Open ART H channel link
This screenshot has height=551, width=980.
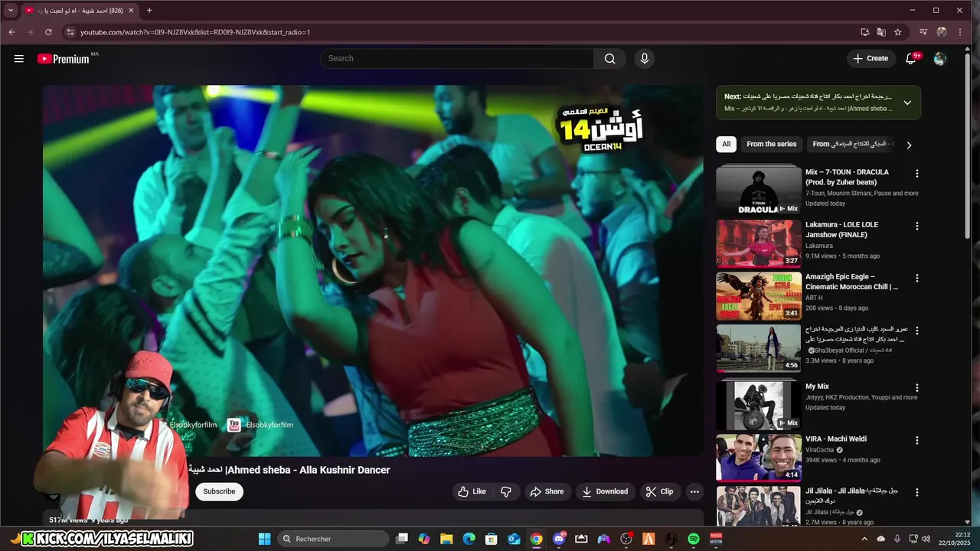(x=814, y=298)
